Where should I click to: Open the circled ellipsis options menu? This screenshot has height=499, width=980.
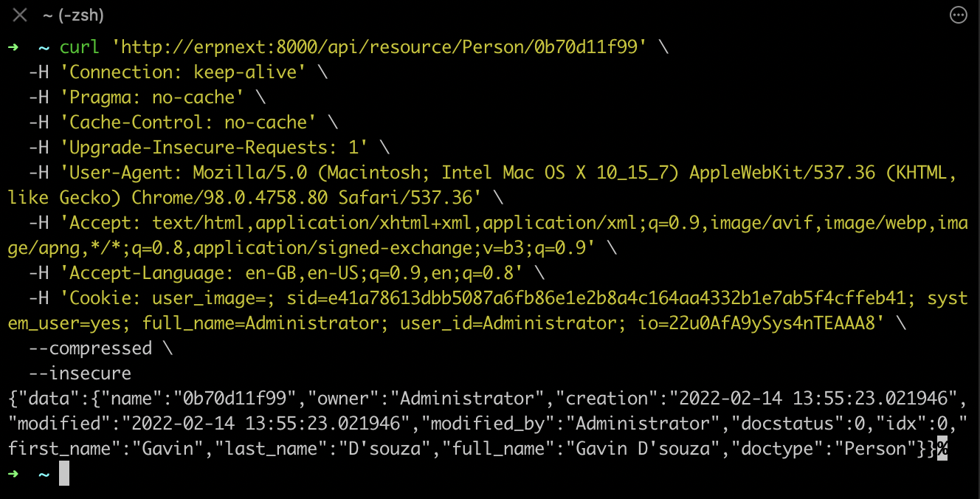point(958,16)
